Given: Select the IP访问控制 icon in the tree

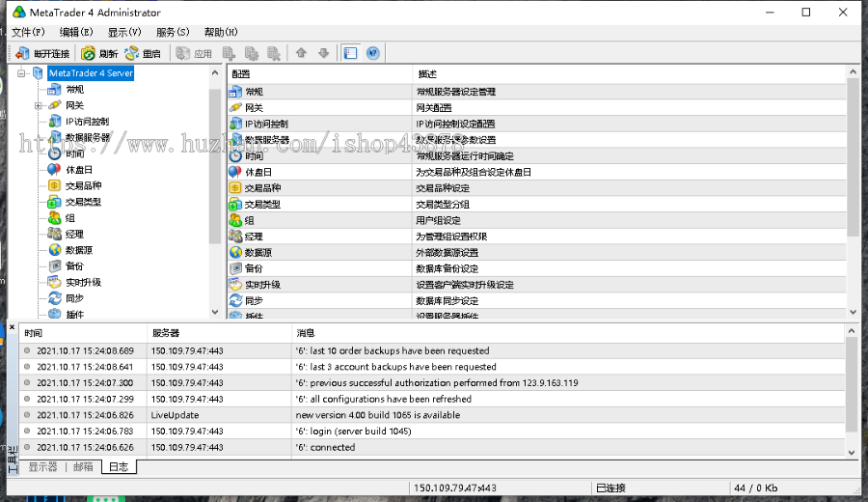Looking at the screenshot, I should tap(54, 122).
